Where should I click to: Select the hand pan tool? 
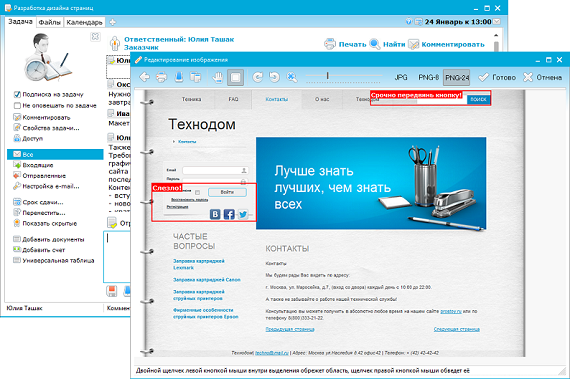pos(218,77)
